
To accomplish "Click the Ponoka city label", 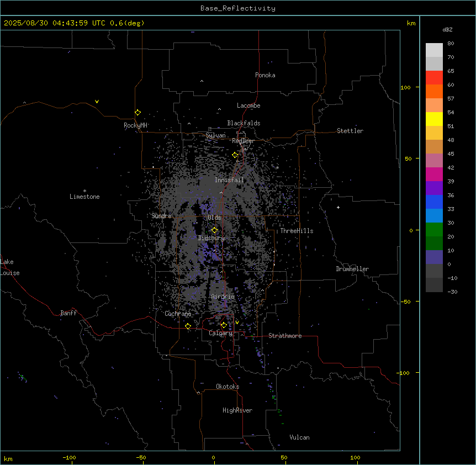I will point(265,75).
